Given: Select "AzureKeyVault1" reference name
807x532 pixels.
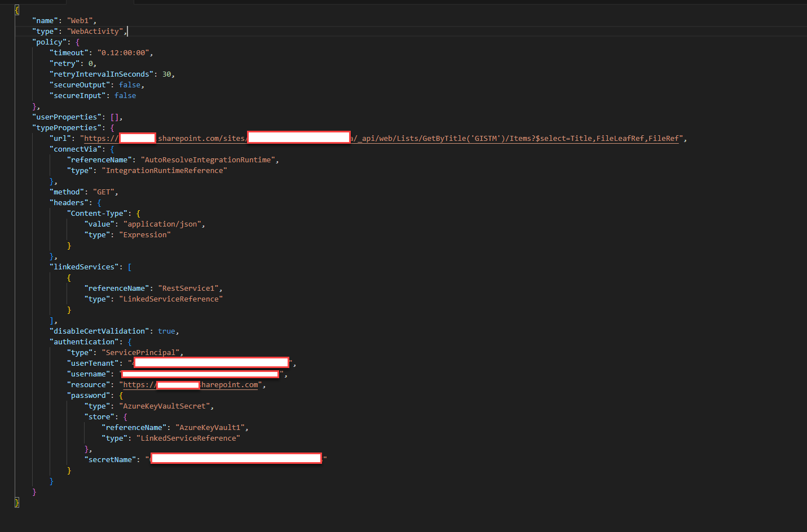Looking at the screenshot, I should [210, 428].
